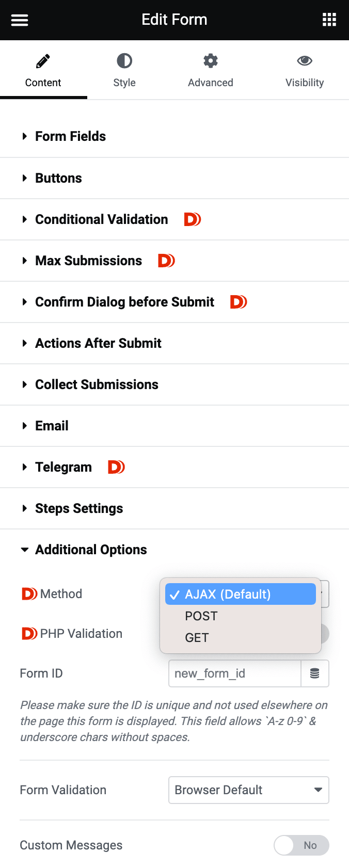Click the red D icon beside Telegram

[116, 467]
